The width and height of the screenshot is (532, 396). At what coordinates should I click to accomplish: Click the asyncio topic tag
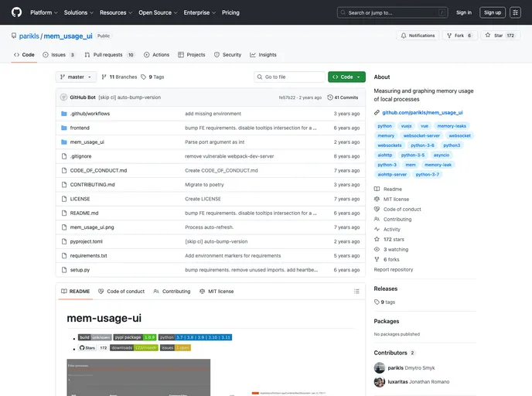(441, 155)
